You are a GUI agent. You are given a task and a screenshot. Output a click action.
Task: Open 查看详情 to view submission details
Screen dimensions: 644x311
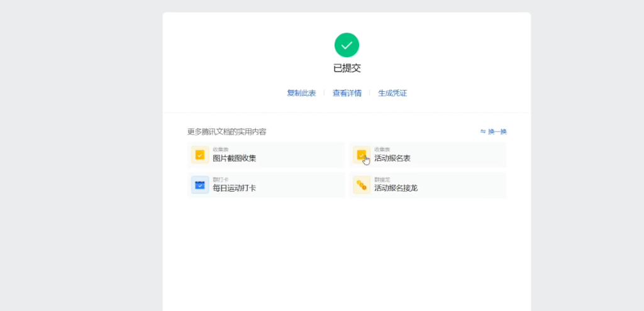[347, 93]
